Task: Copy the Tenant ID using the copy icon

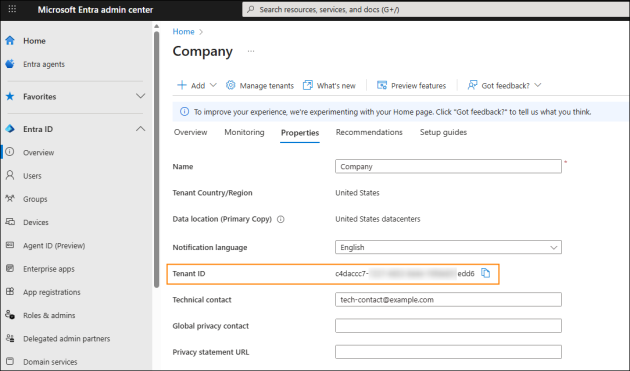Action: point(485,273)
